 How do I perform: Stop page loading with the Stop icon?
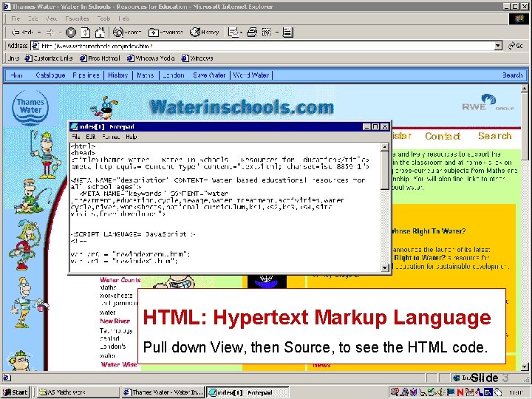pyautogui.click(x=71, y=33)
